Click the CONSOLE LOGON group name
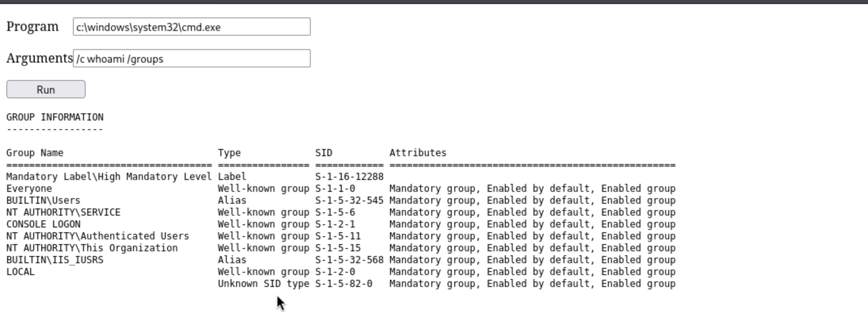Viewport: 868px width, 325px height. (x=43, y=224)
